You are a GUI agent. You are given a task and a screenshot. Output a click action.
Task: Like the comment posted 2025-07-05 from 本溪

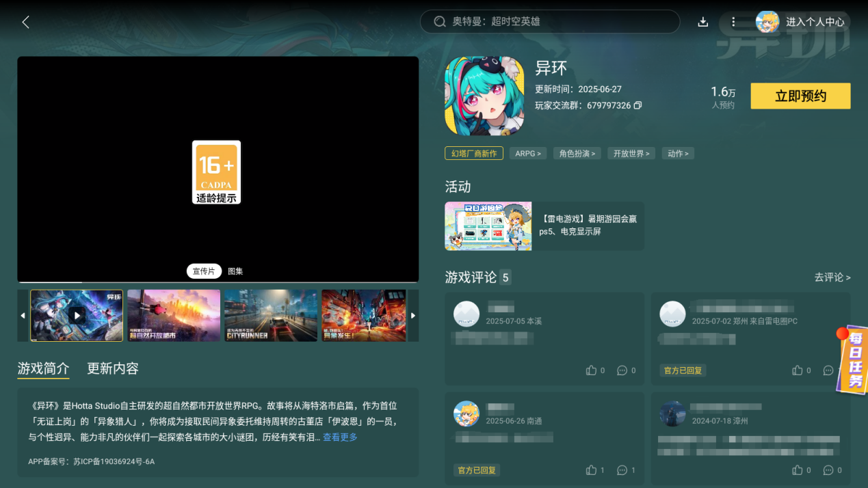click(x=592, y=370)
